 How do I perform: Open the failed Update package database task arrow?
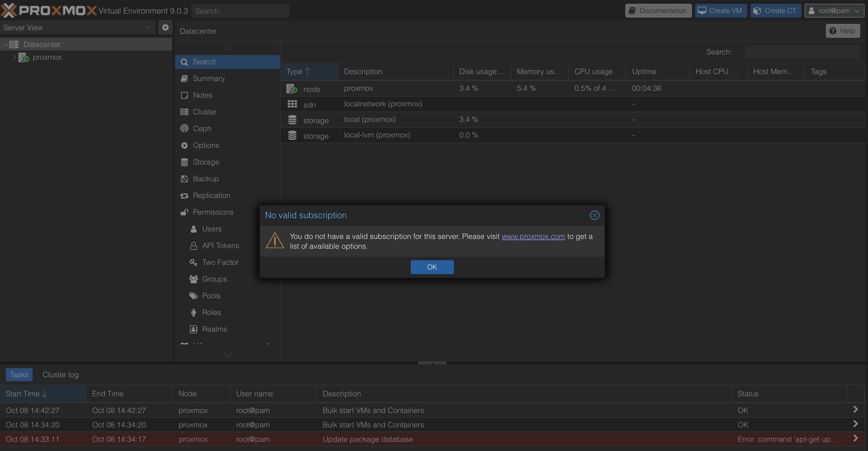855,438
